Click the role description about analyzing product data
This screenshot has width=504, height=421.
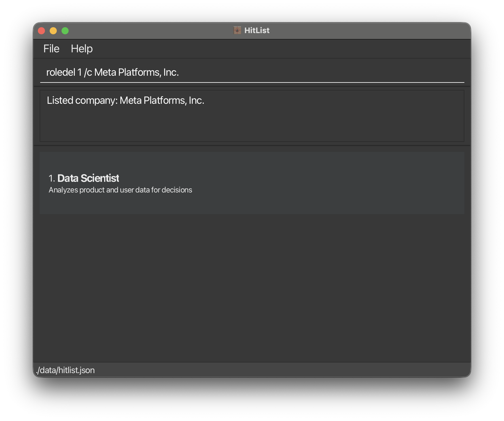(x=120, y=190)
